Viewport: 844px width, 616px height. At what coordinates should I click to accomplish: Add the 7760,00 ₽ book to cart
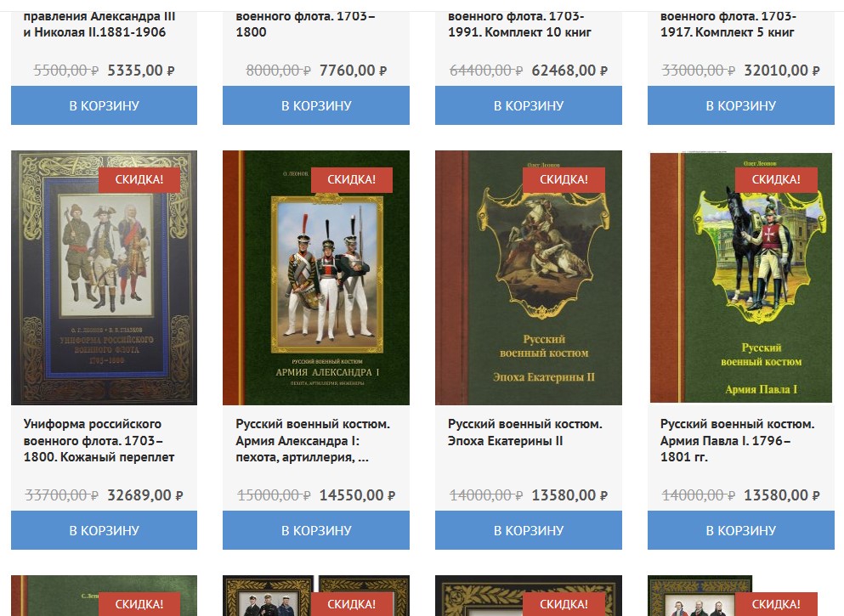tap(316, 105)
